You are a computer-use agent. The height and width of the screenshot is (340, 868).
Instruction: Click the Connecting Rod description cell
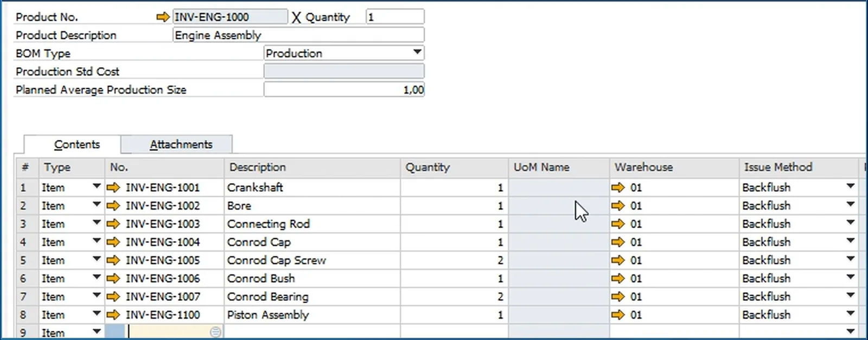click(312, 224)
